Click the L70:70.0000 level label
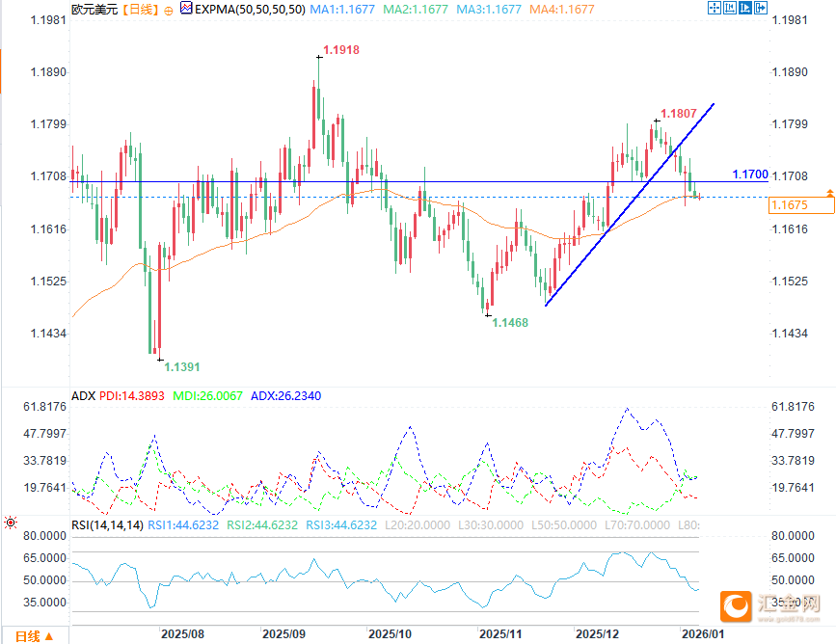The image size is (836, 644). 637,525
